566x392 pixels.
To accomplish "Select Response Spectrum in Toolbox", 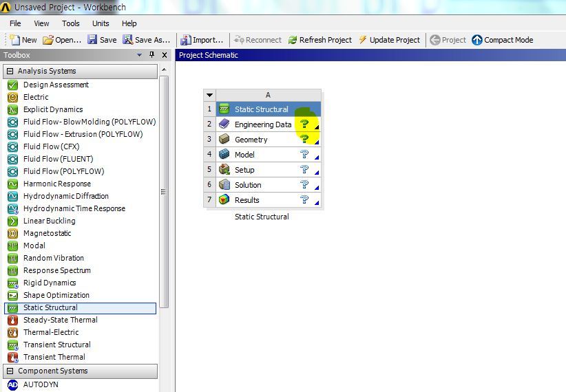I will (57, 270).
